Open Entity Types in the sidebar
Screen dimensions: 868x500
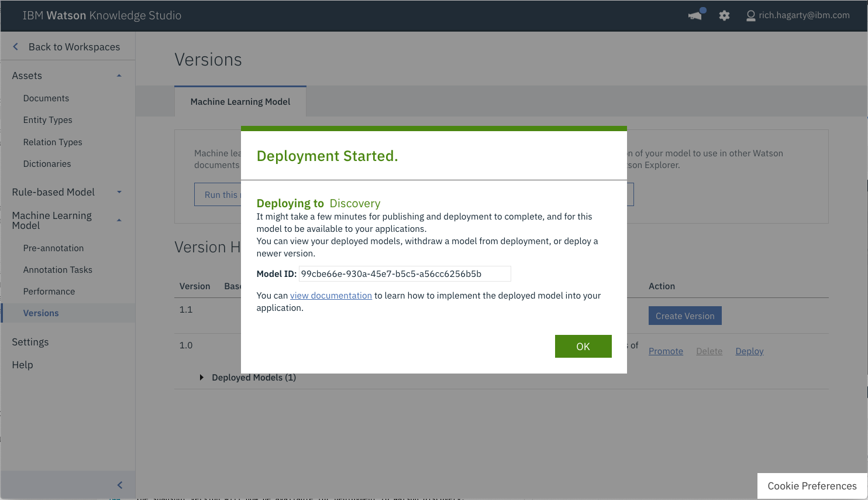pyautogui.click(x=48, y=120)
